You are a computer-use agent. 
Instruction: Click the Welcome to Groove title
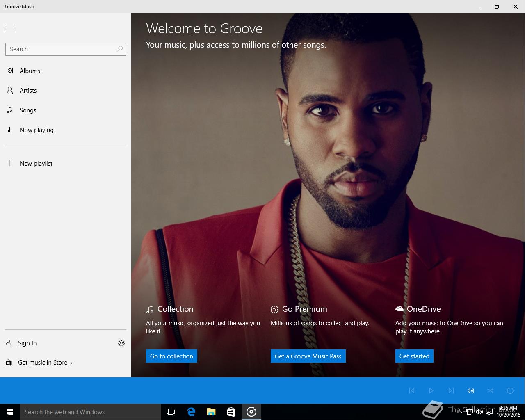[x=204, y=28]
